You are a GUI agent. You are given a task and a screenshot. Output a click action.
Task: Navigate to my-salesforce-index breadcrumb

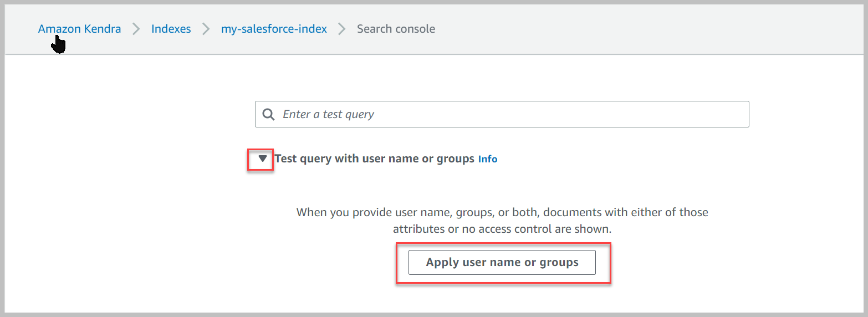click(x=274, y=29)
